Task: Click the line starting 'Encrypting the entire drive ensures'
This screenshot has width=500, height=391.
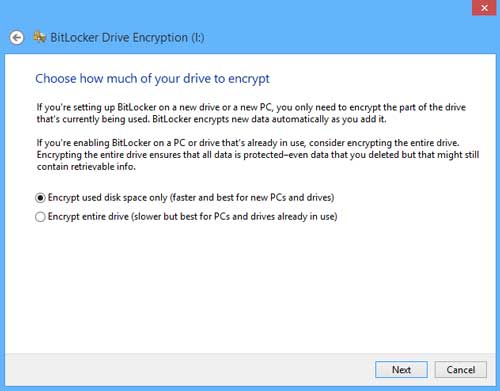Action: pos(258,155)
